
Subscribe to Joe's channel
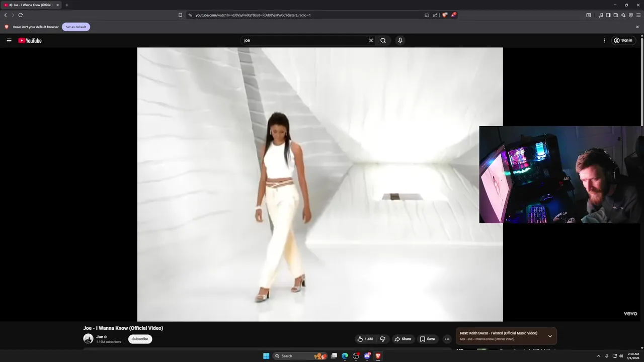140,339
